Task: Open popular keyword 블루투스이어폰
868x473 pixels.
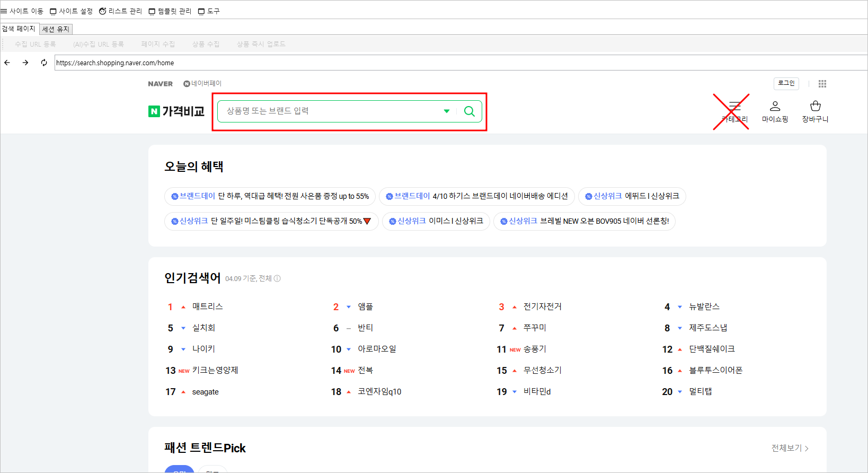Action: 716,370
